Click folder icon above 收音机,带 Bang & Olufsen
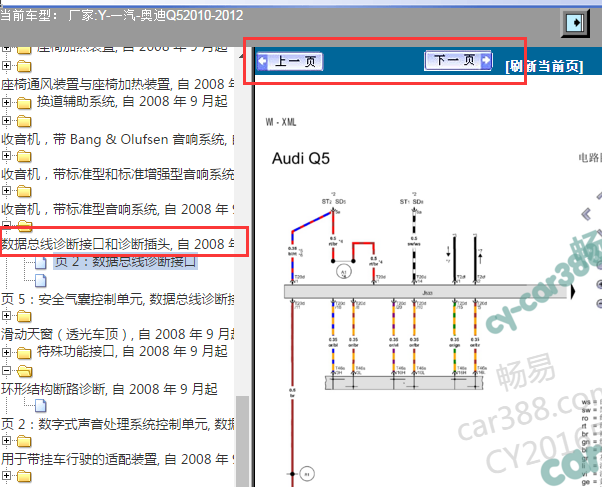Viewport: 602px width, 487px height. [24, 121]
